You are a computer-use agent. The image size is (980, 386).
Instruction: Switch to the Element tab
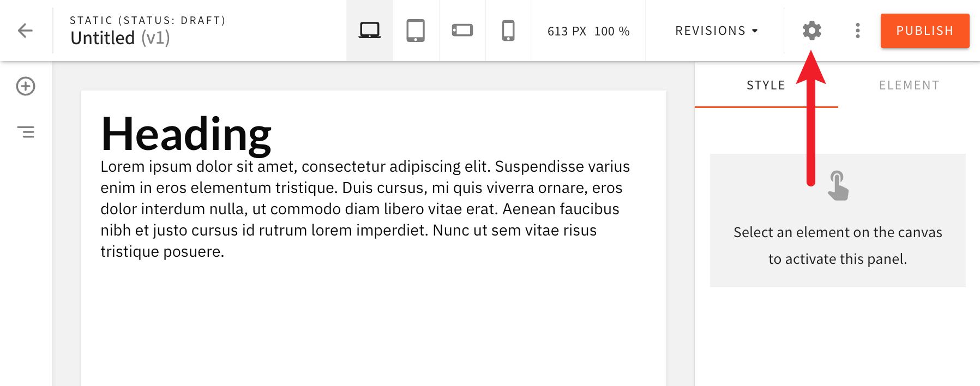click(909, 85)
